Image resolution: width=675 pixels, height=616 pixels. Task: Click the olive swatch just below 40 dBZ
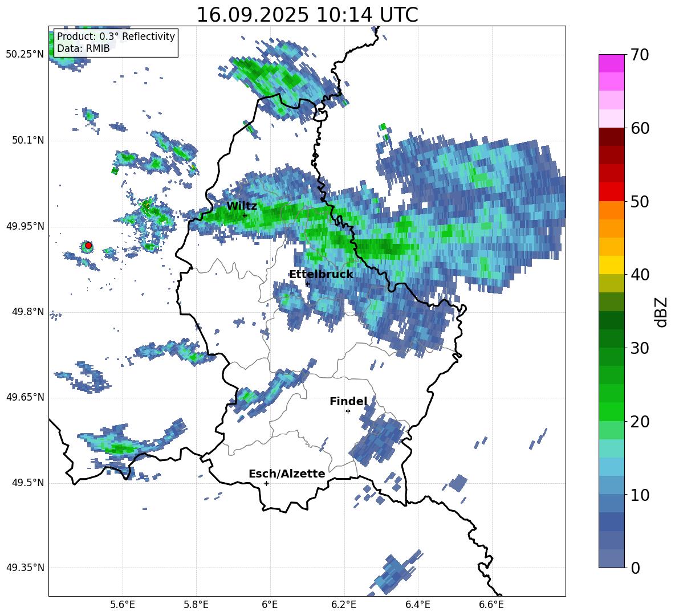click(x=611, y=283)
